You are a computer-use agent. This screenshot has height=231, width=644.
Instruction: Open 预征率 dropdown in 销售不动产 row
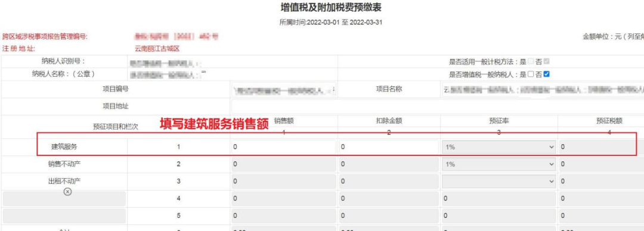pyautogui.click(x=499, y=164)
